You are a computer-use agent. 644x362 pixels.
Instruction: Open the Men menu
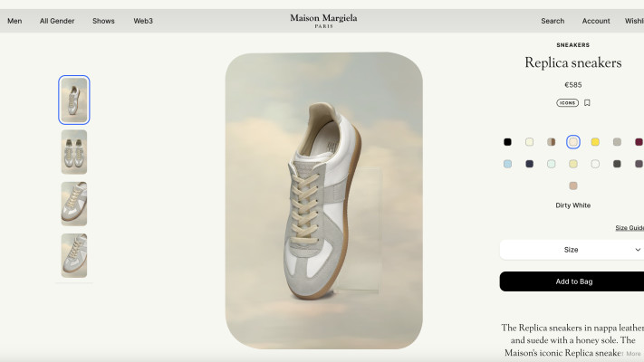point(14,21)
